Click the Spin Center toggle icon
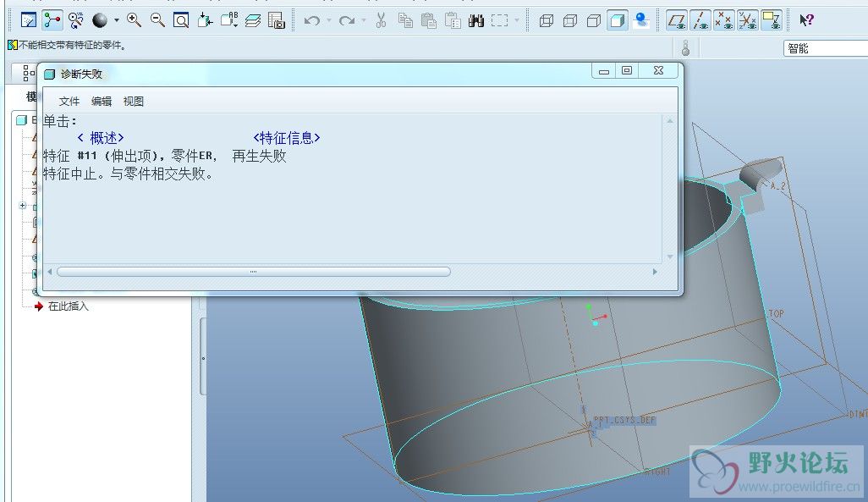 (76, 20)
